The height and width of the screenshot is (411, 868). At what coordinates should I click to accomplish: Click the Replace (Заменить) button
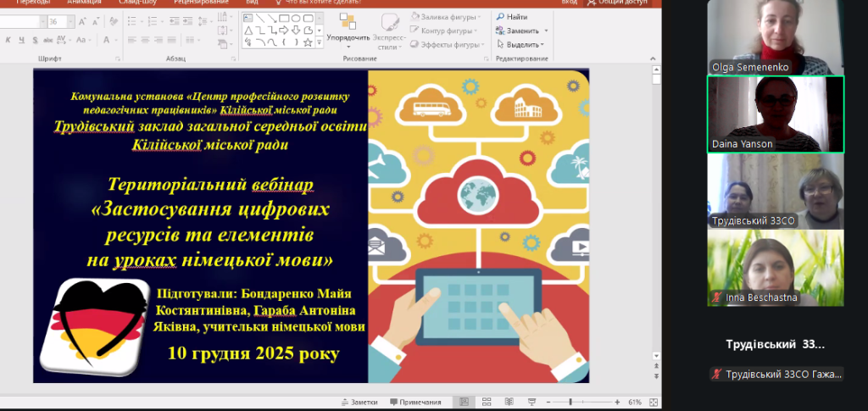(x=523, y=31)
